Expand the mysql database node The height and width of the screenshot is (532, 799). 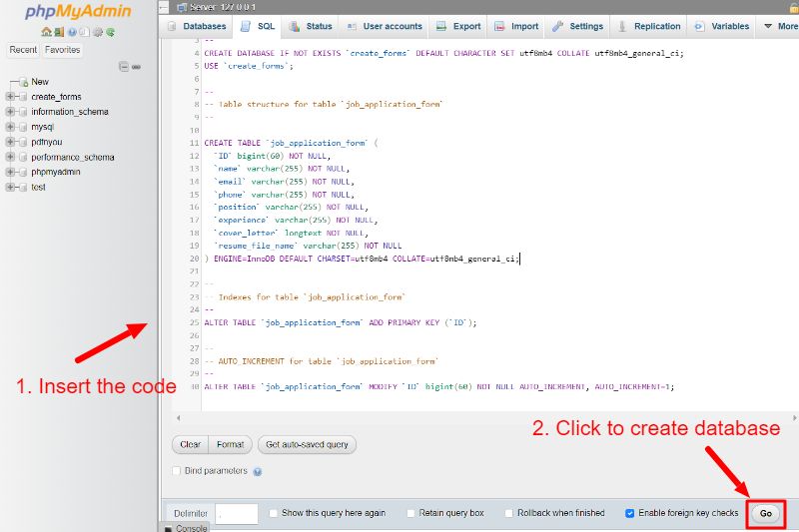coord(10,127)
